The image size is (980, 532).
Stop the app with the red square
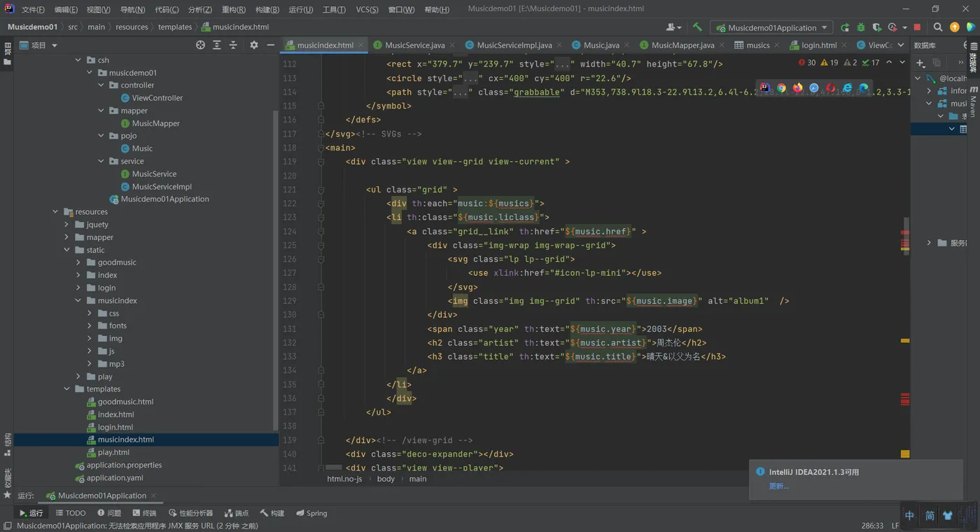coord(917,27)
